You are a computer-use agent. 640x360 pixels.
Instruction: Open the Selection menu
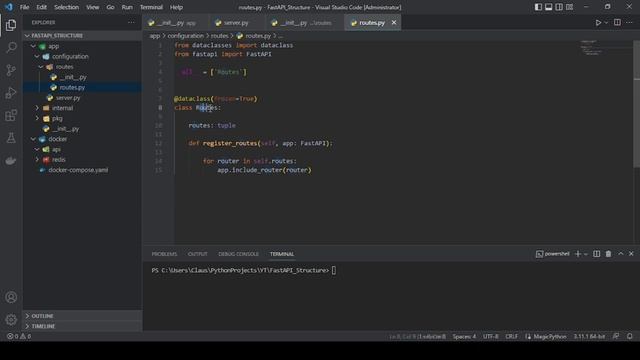pos(67,7)
